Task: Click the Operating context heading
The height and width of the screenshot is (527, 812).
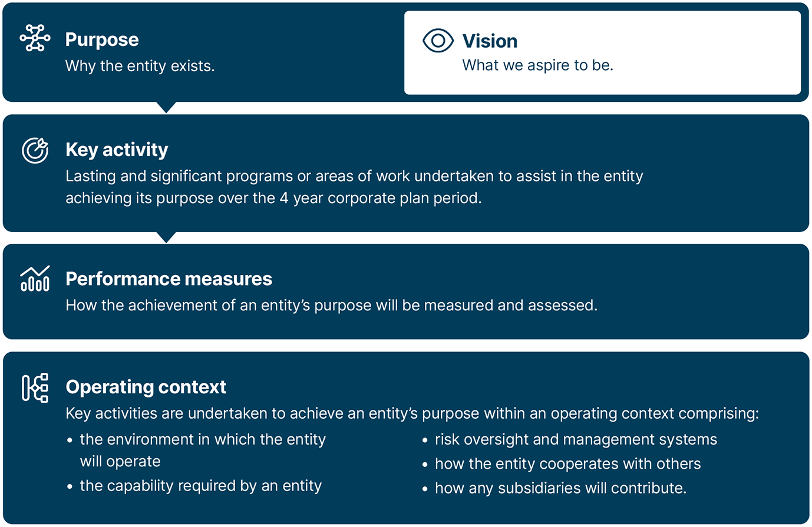Action: [146, 387]
